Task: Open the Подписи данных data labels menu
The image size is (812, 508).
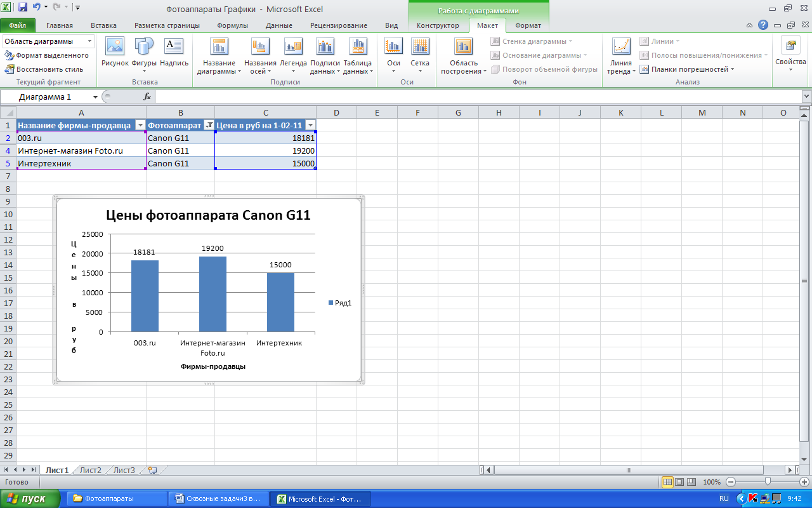Action: tap(325, 56)
